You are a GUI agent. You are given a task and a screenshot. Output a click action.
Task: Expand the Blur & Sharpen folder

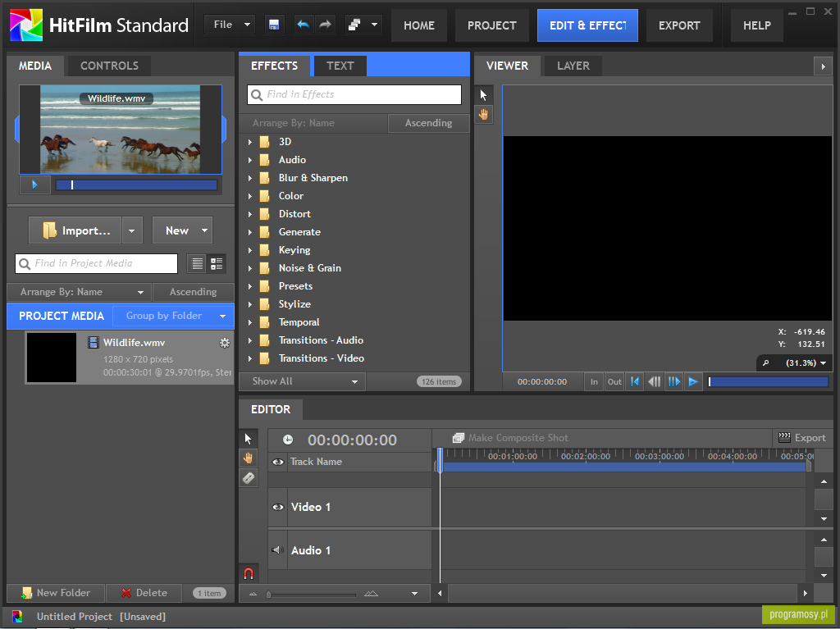pos(249,178)
